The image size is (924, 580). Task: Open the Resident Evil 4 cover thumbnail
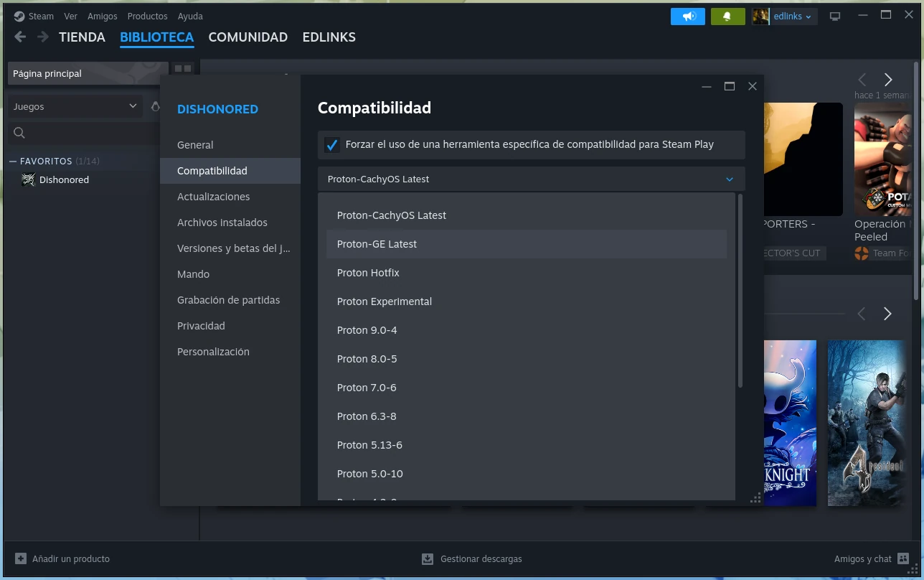[x=866, y=423]
